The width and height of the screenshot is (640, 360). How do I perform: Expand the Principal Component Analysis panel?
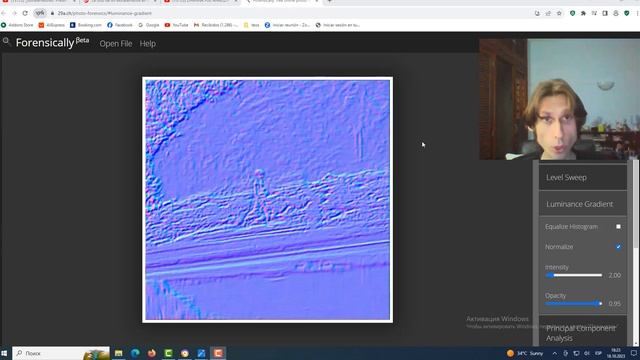pyautogui.click(x=583, y=333)
